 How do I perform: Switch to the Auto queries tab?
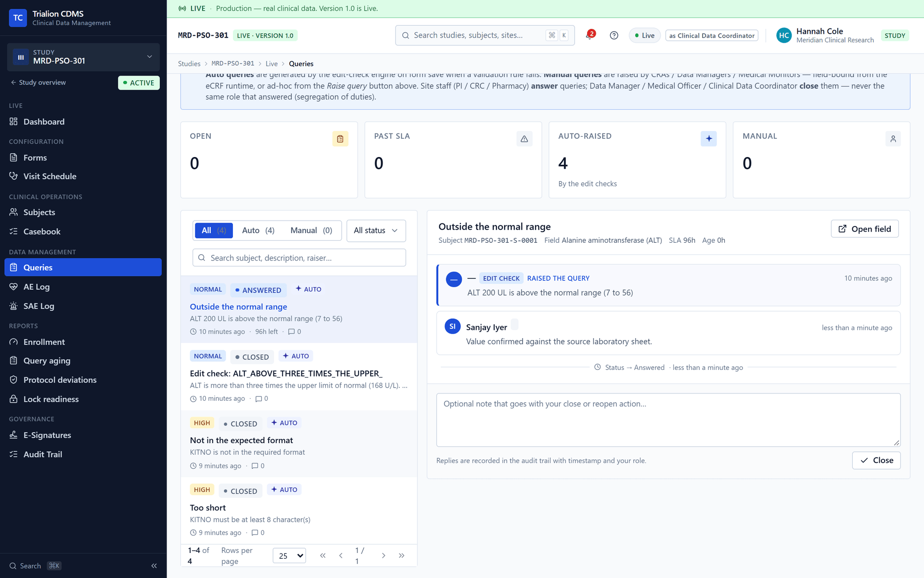pos(258,231)
